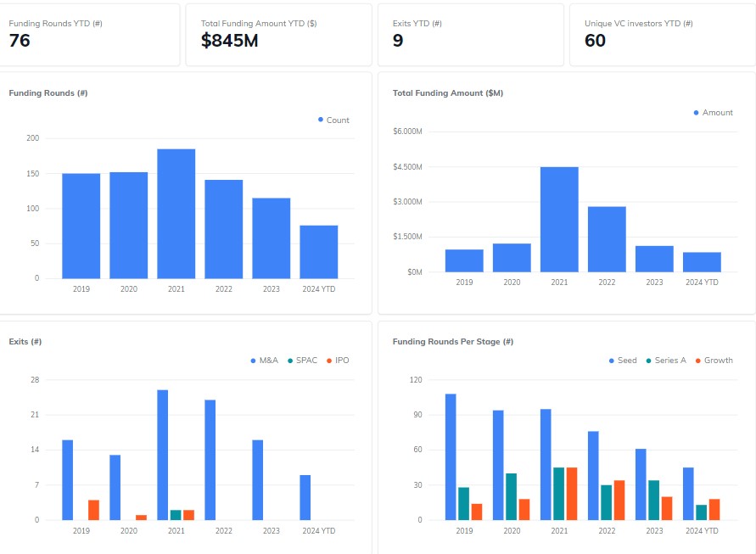Click the "$4.500M" axis label
The image size is (756, 554).
pos(407,167)
